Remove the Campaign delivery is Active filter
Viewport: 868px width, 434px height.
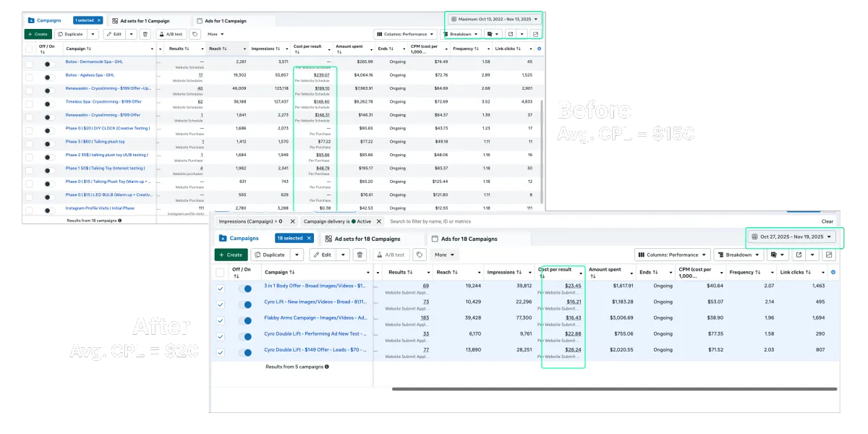click(378, 221)
